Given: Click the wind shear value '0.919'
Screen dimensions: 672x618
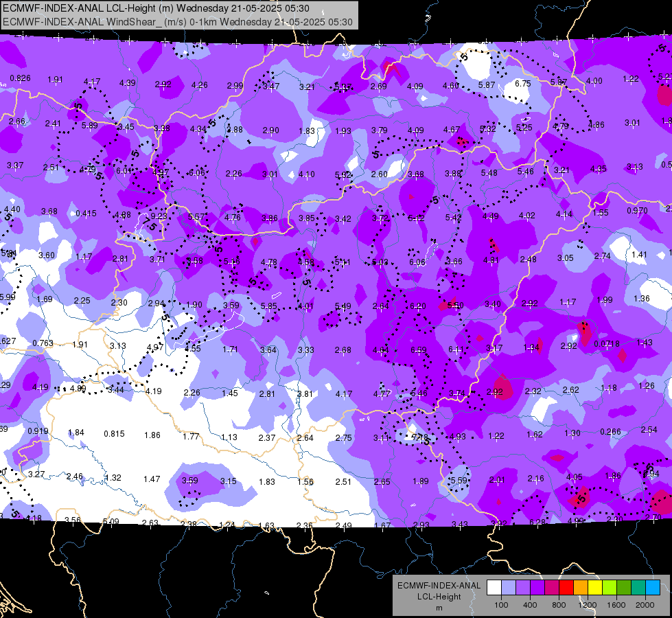Looking at the screenshot, I should (38, 431).
